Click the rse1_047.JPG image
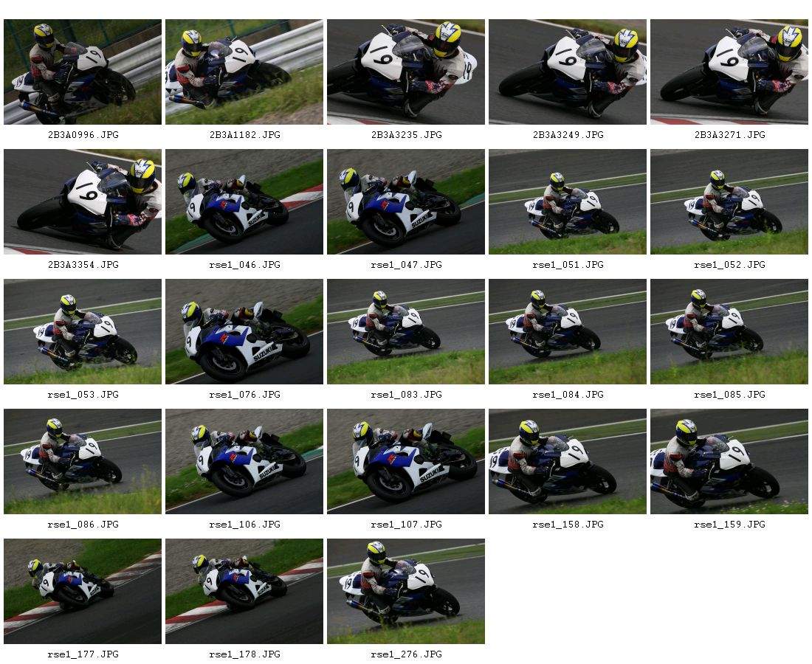Image resolution: width=812 pixels, height=664 pixels. 406,202
